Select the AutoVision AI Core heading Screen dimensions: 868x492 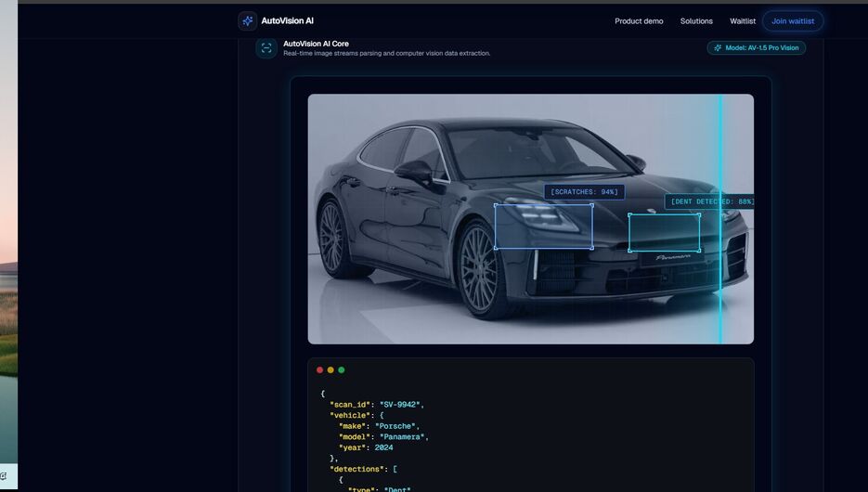tap(316, 44)
